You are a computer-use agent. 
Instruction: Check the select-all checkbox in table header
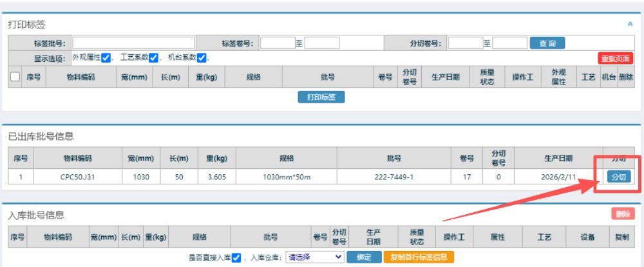(x=15, y=77)
